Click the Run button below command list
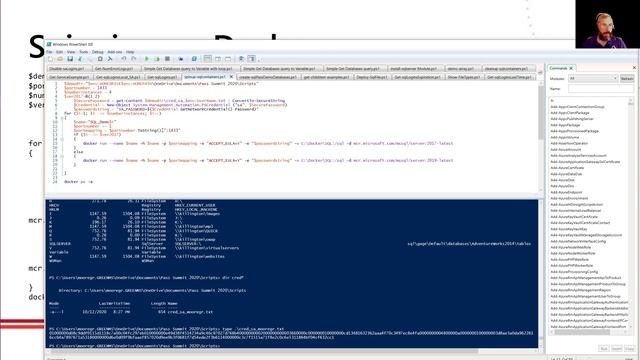This screenshot has height=360, width=640. 604,348
